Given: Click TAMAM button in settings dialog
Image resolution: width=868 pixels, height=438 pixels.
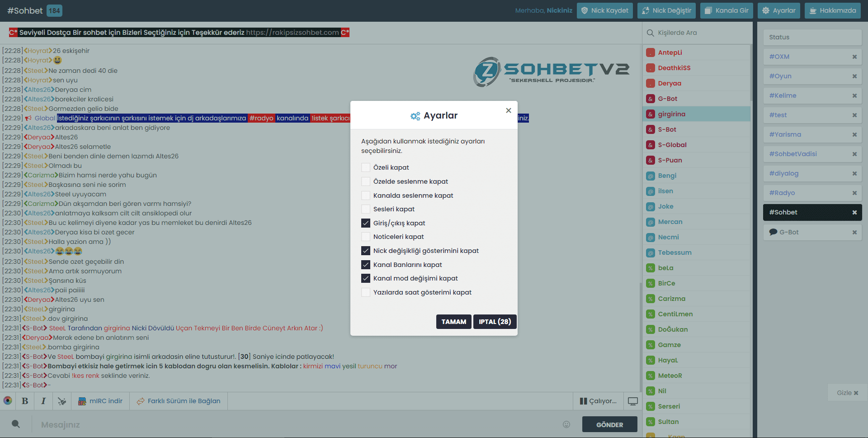Looking at the screenshot, I should coord(454,322).
